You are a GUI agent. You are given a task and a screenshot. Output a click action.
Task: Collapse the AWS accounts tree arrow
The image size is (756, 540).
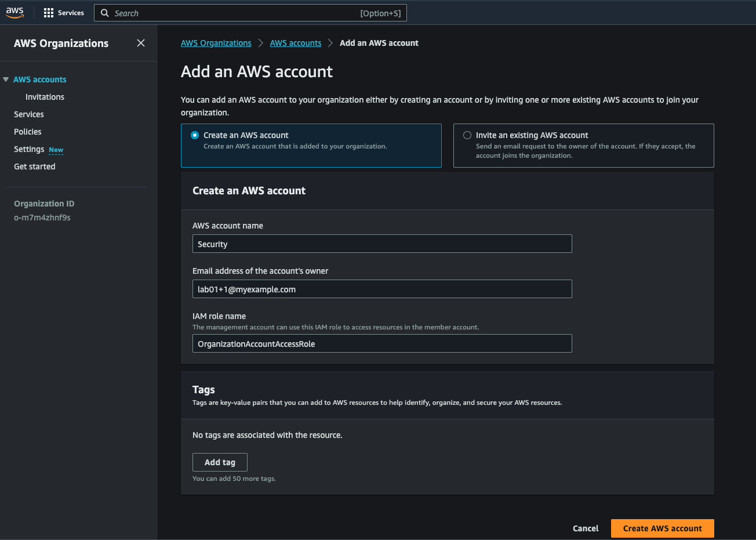click(x=6, y=79)
